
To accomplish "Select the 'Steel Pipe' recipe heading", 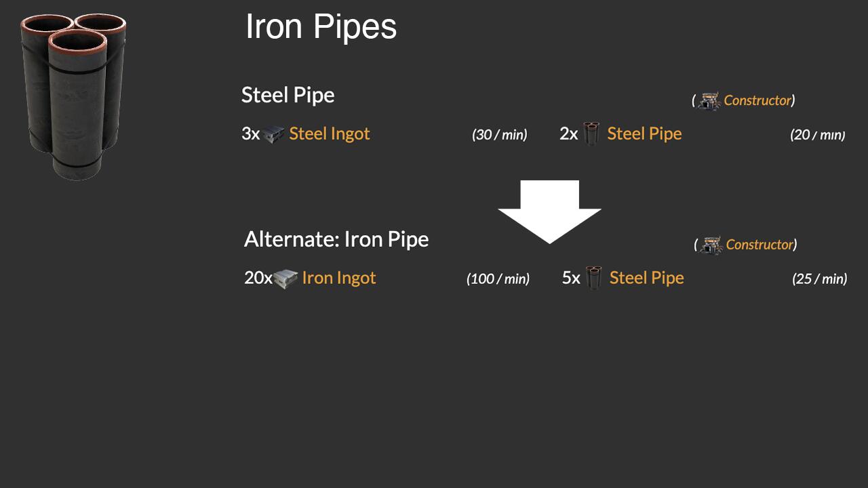I will click(x=288, y=95).
